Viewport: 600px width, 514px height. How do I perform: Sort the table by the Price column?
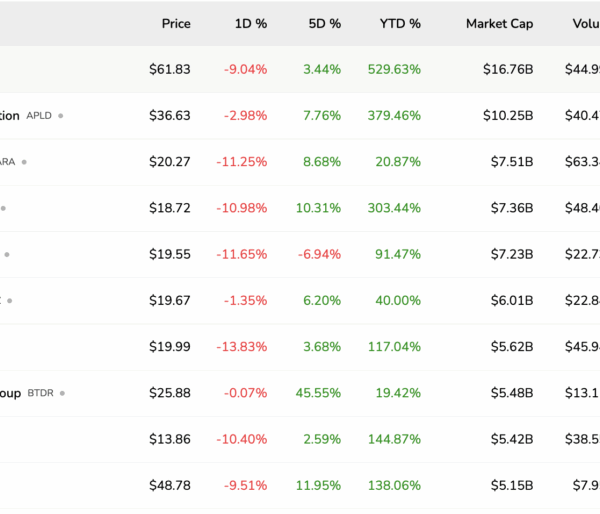176,23
